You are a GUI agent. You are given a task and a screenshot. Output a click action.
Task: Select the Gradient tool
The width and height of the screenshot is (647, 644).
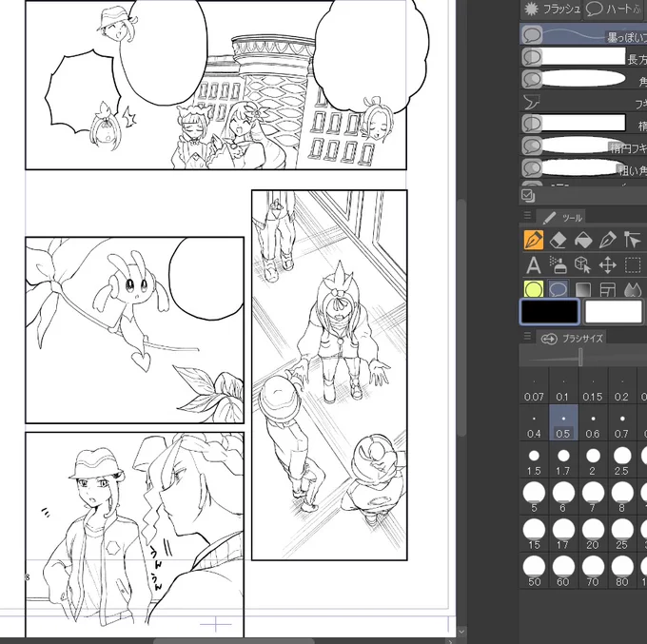click(x=583, y=290)
